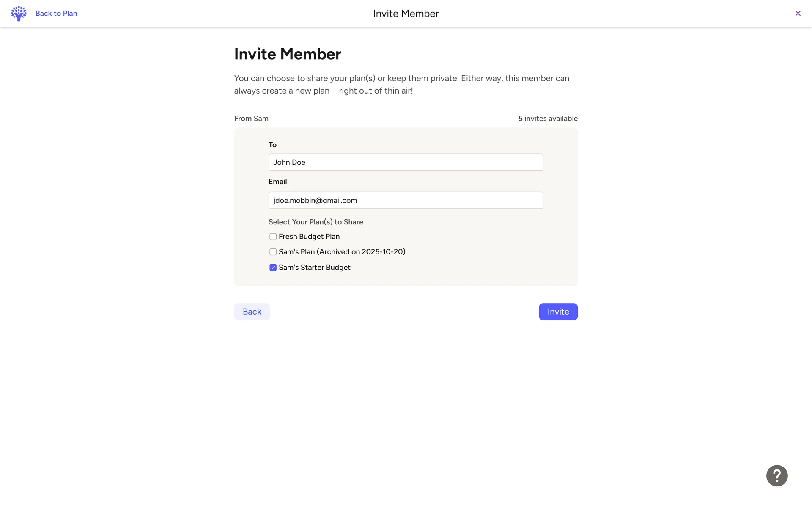The width and height of the screenshot is (812, 508).
Task: Send the invitation with Invite button
Action: [x=558, y=312]
